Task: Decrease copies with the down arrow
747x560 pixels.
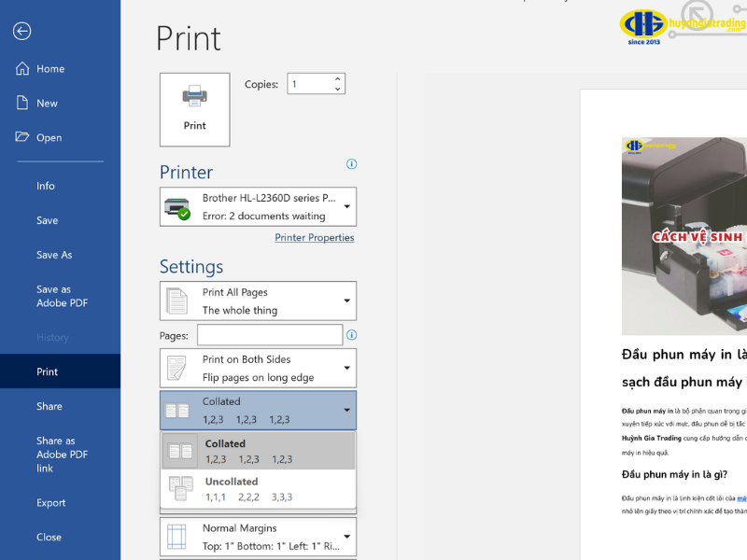Action: coord(337,90)
